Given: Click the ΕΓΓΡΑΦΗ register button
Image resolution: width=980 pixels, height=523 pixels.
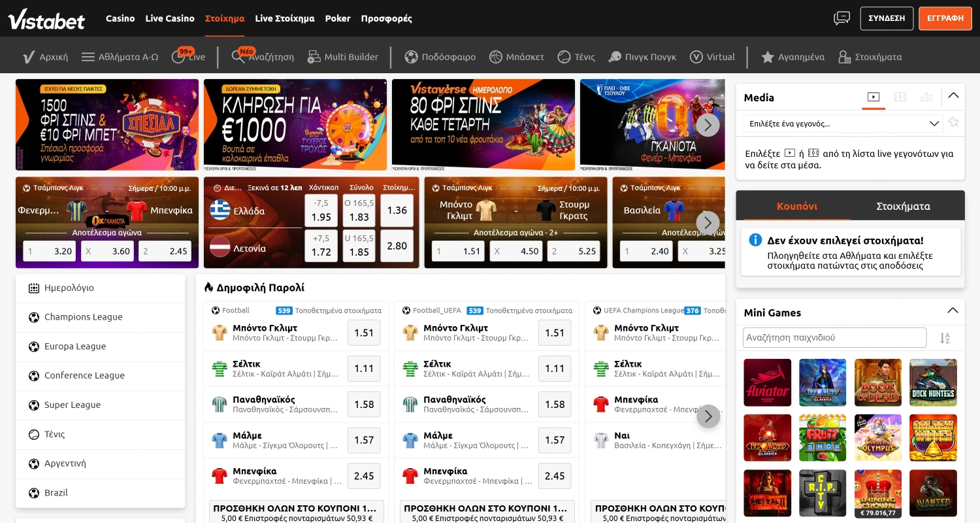Looking at the screenshot, I should 945,18.
